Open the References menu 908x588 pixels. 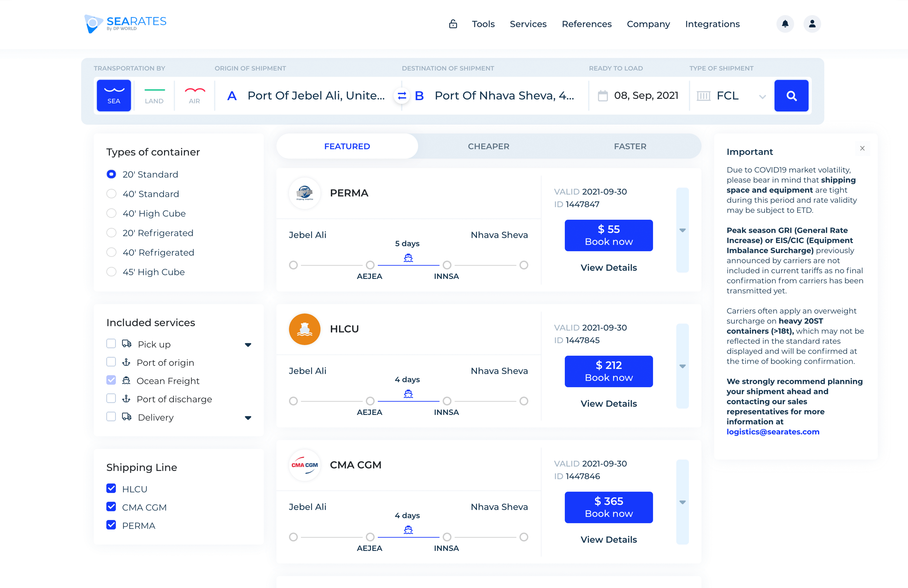[587, 24]
